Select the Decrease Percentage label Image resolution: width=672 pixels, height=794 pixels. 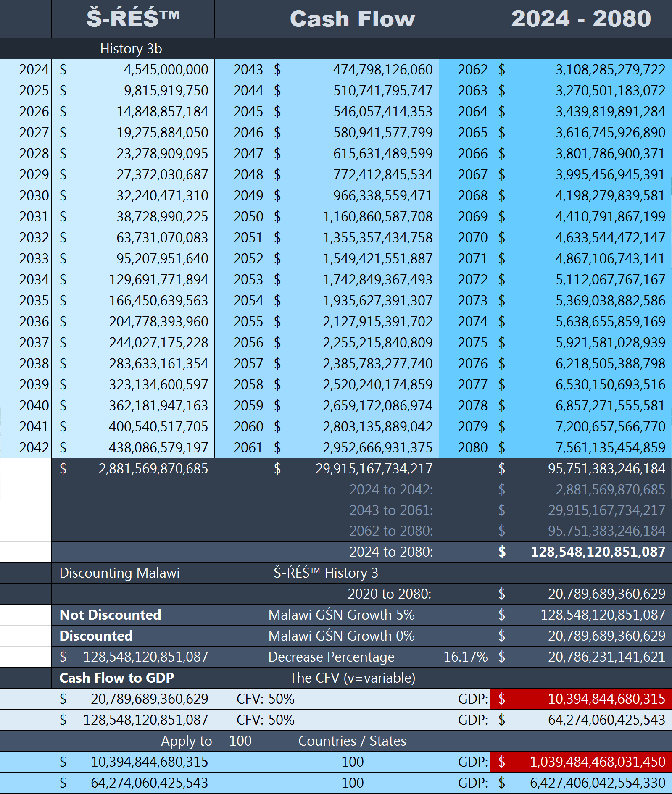(x=331, y=657)
